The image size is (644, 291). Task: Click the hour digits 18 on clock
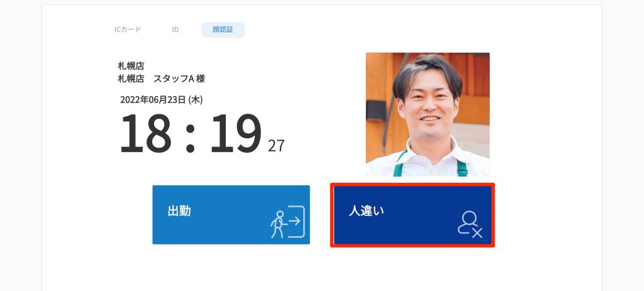(x=145, y=133)
